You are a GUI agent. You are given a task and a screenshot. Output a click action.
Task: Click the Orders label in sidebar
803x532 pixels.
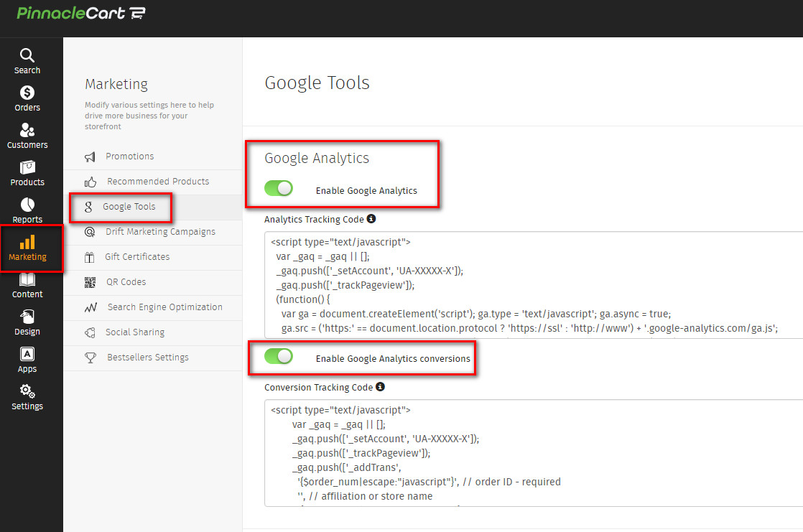click(x=27, y=108)
